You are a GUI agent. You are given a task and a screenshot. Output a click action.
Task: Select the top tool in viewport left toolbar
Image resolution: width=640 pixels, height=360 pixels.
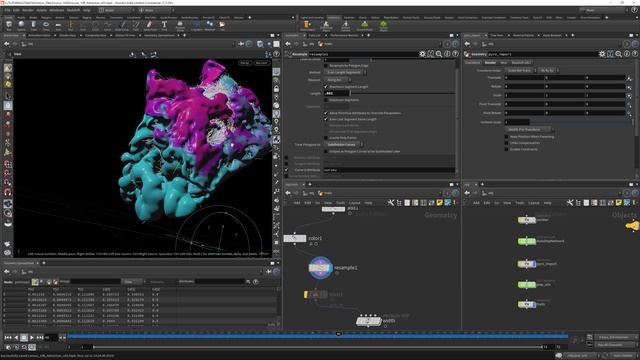click(x=8, y=68)
